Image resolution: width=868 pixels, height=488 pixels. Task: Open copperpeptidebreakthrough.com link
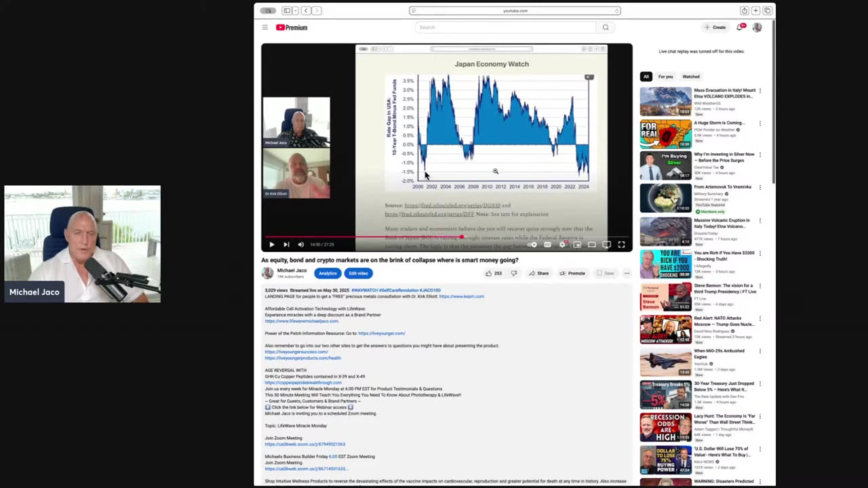(303, 382)
